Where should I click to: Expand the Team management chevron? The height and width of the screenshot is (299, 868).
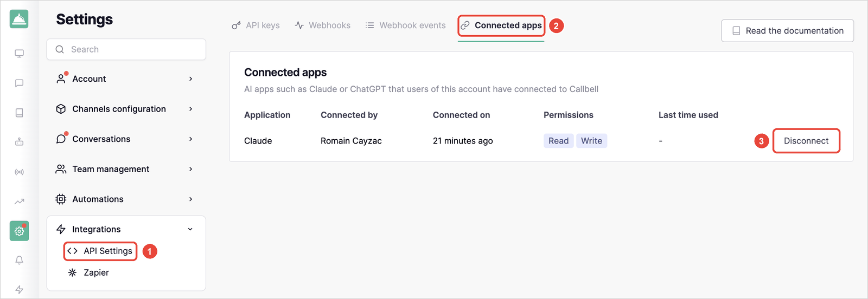click(190, 169)
